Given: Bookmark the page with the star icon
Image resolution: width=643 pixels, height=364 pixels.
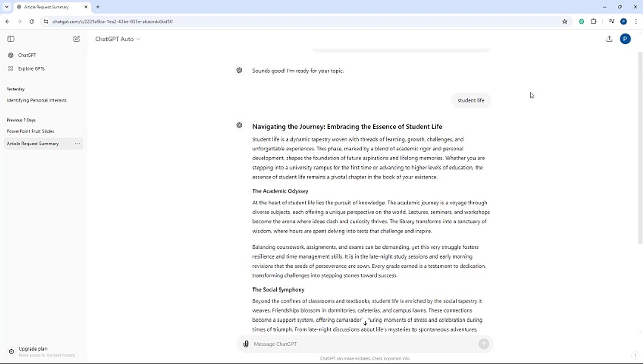Looking at the screenshot, I should pos(564,21).
